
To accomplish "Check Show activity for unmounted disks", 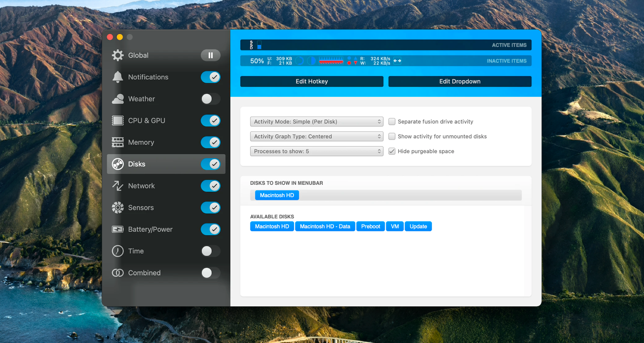I will (x=392, y=136).
